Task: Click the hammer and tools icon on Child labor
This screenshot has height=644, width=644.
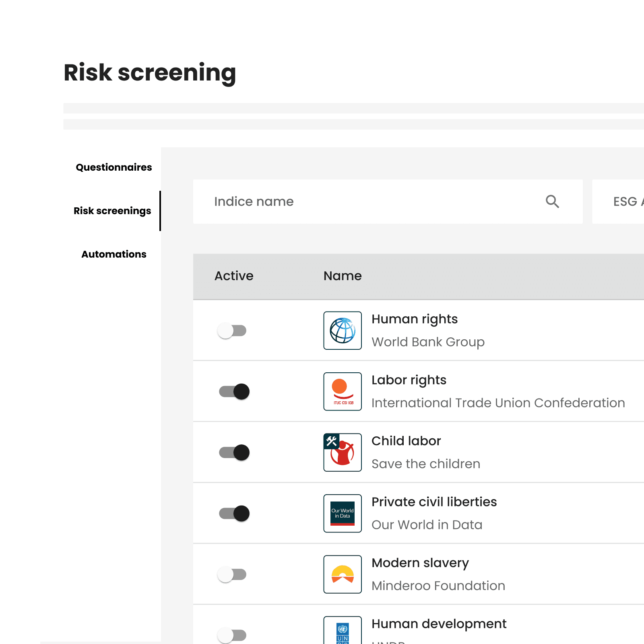Action: (331, 440)
